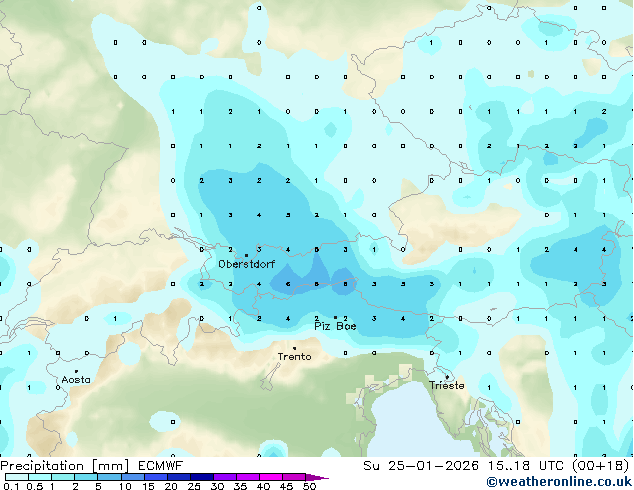
Task: Pick the 30–35 mm purple legend swatch
Action: pyautogui.click(x=224, y=477)
